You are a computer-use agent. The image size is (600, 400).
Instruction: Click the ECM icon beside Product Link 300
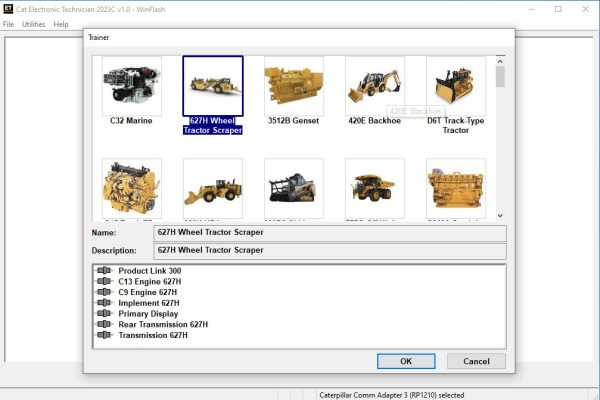click(104, 270)
